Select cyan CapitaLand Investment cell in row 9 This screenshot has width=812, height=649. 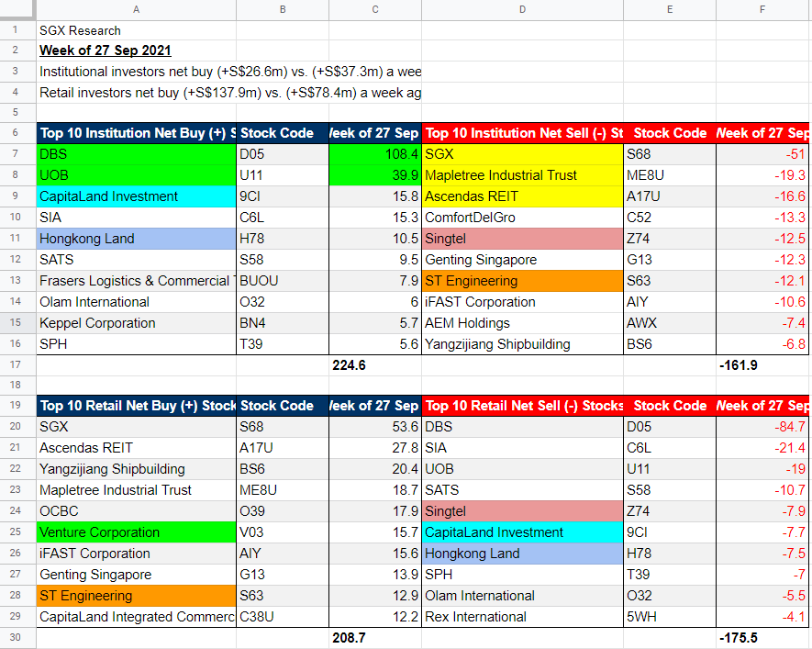136,196
